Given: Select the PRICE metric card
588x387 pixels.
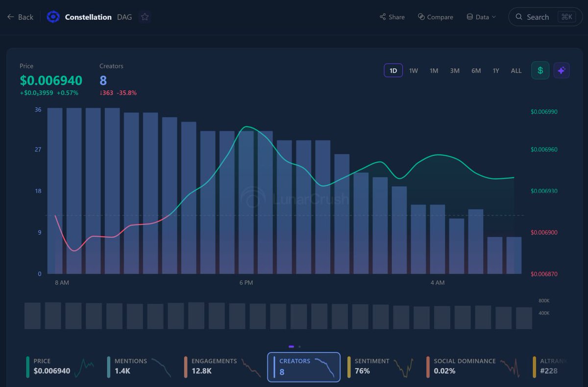Looking at the screenshot, I should point(61,367).
